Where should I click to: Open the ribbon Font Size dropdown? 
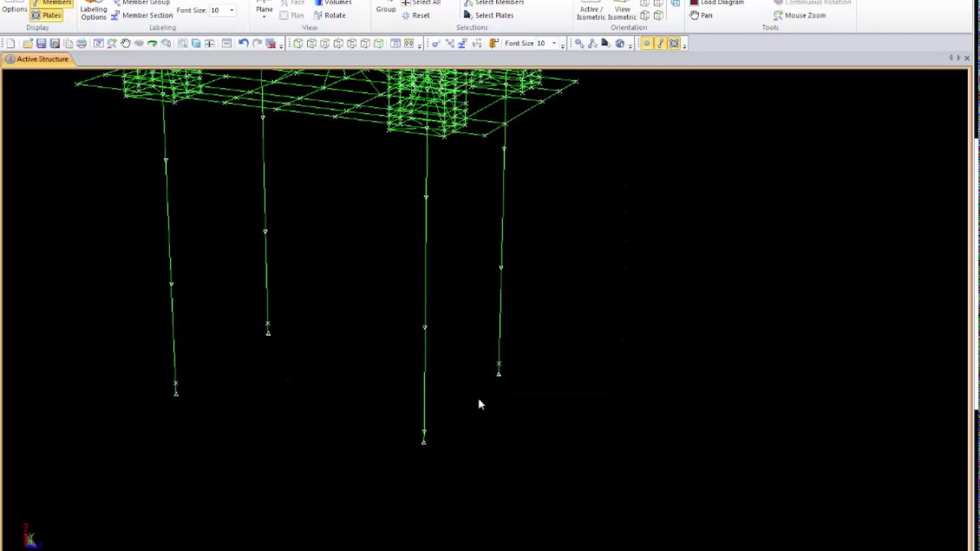tap(231, 11)
